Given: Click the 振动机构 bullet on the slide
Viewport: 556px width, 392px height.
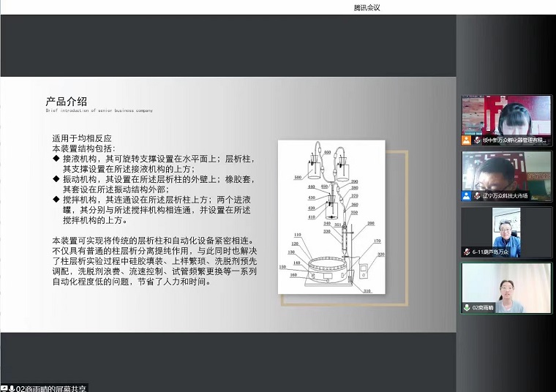Looking at the screenshot, I should tap(154, 184).
